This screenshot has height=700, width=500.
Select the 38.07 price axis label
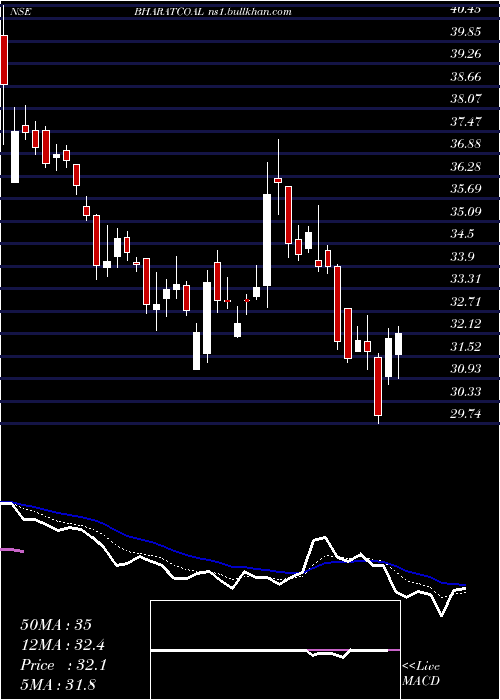click(466, 99)
